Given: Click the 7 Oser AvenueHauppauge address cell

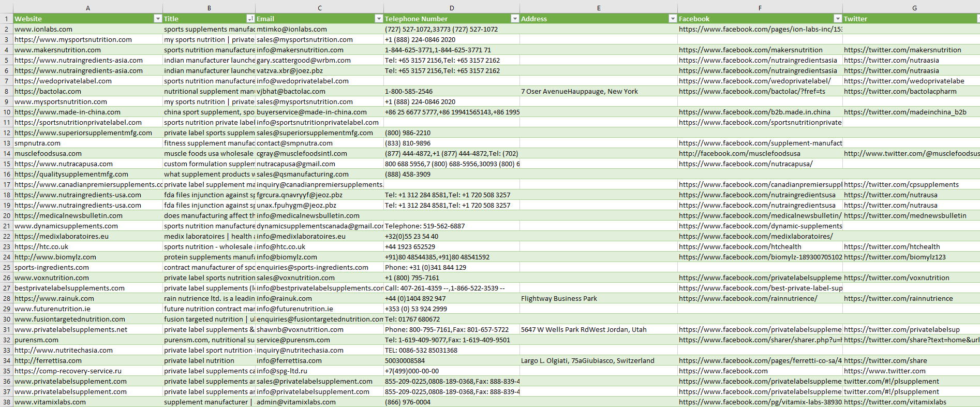Looking at the screenshot, I should pyautogui.click(x=599, y=91).
